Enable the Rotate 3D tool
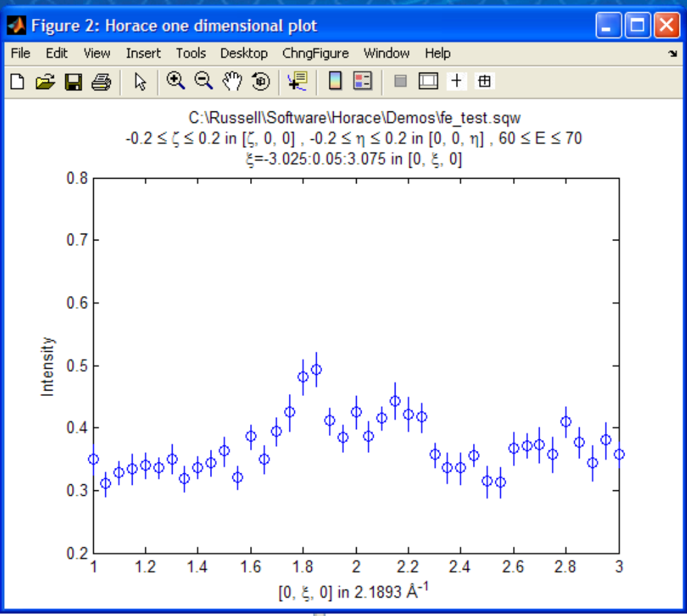The height and width of the screenshot is (616, 687). (261, 82)
